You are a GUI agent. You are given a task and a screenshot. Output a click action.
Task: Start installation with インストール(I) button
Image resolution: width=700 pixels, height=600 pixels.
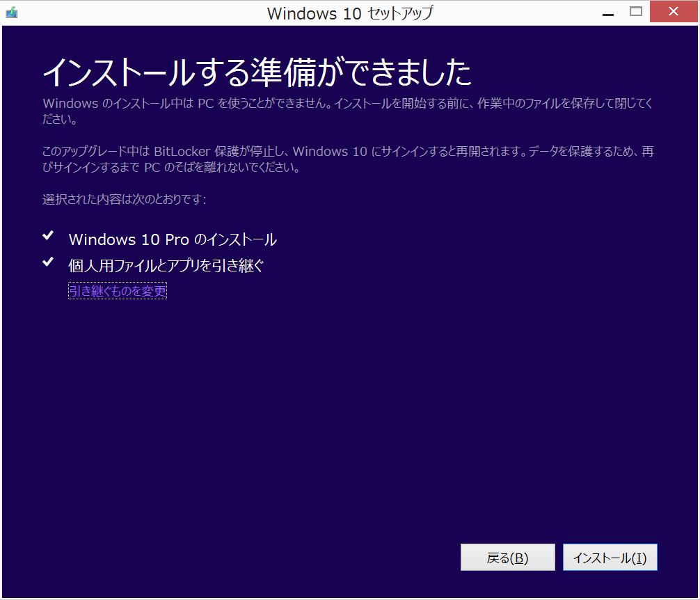[x=610, y=558]
